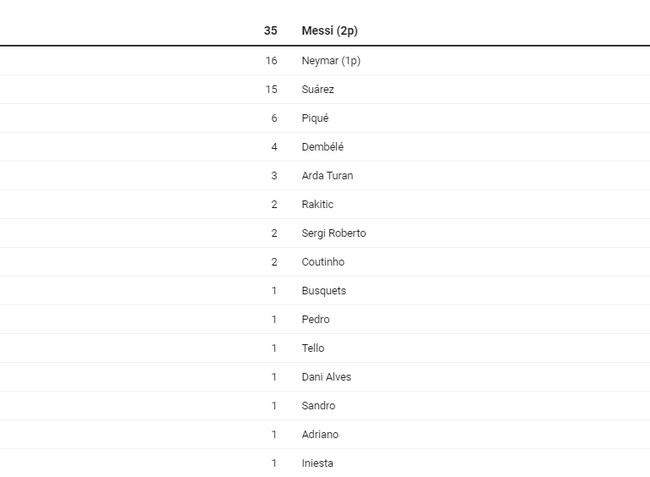650x477 pixels.
Task: Click on the Adriano entry
Action: point(320,435)
